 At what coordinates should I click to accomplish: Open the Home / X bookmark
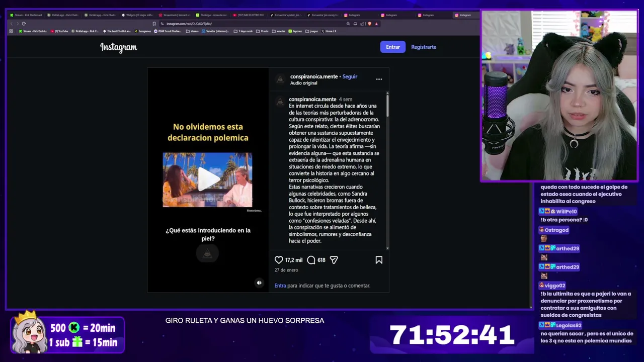[329, 31]
